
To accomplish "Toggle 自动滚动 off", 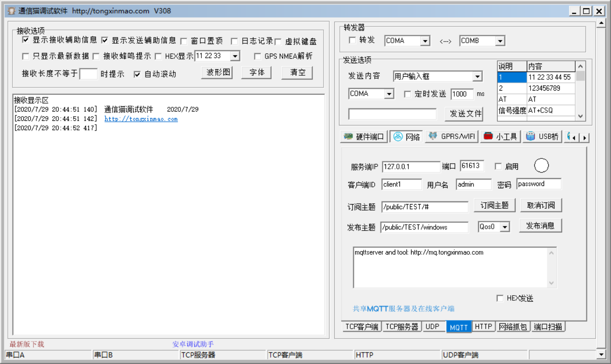I will [137, 74].
